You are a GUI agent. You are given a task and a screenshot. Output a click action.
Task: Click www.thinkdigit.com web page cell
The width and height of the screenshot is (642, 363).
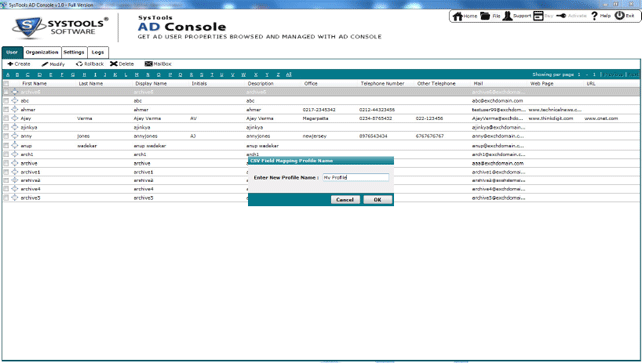551,118
